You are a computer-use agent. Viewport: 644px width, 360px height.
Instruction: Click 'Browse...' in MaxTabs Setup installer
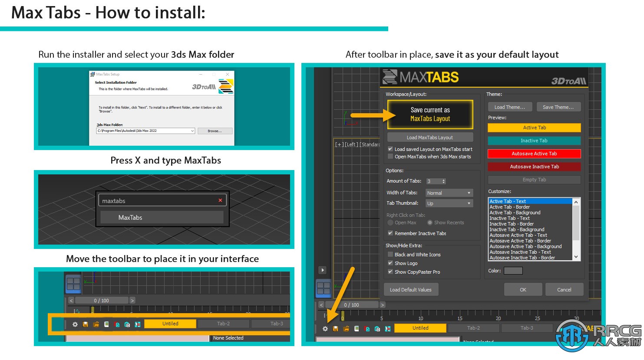215,131
